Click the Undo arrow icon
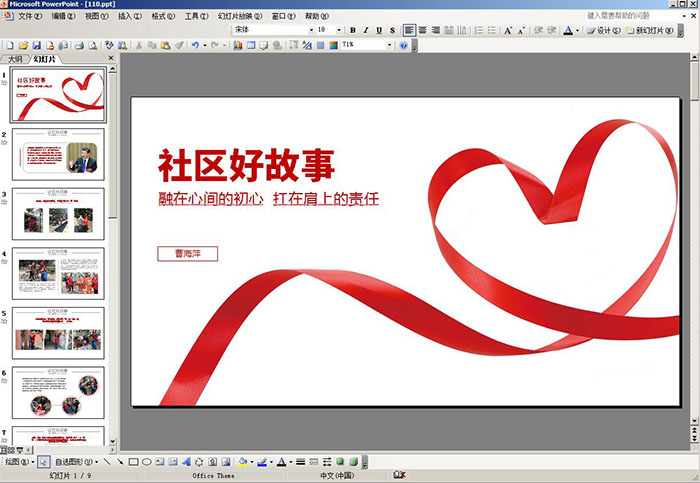This screenshot has height=483, width=700. tap(195, 46)
